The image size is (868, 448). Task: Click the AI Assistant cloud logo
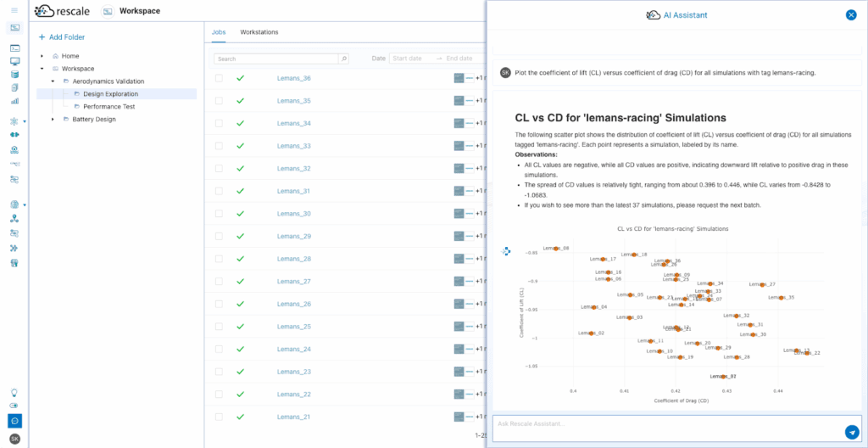654,15
